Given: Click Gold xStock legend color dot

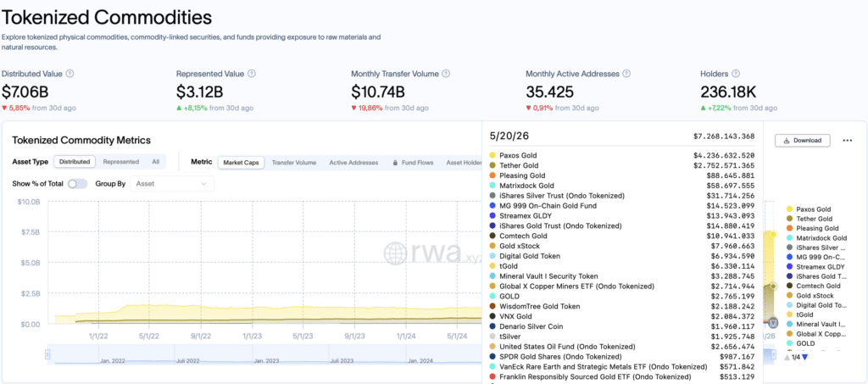Looking at the screenshot, I should [x=789, y=296].
